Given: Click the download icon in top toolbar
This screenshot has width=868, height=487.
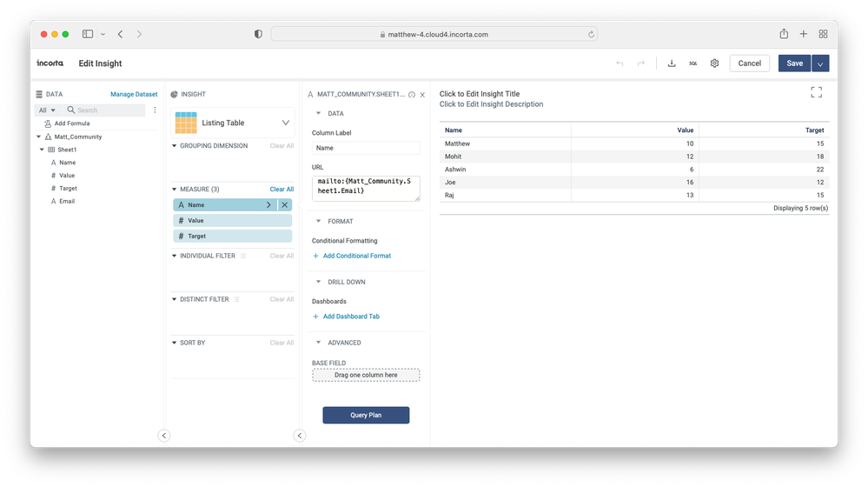Looking at the screenshot, I should 672,63.
